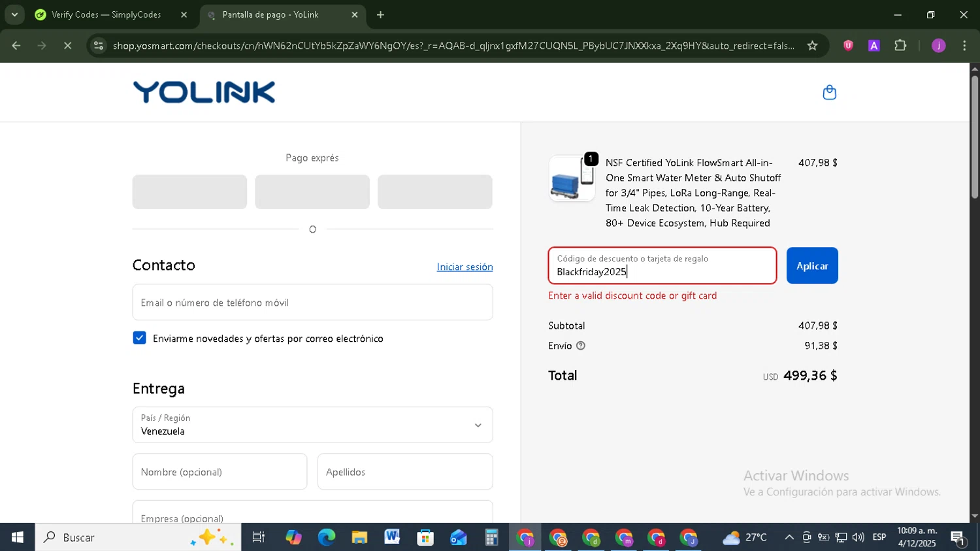Click the Aplicar discount button
980x551 pixels.
tap(812, 265)
